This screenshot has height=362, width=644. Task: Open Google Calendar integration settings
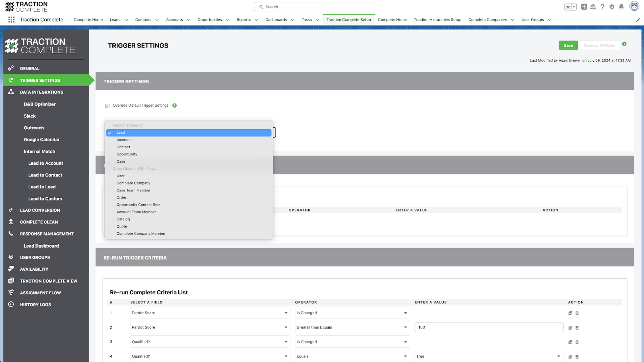(x=42, y=140)
